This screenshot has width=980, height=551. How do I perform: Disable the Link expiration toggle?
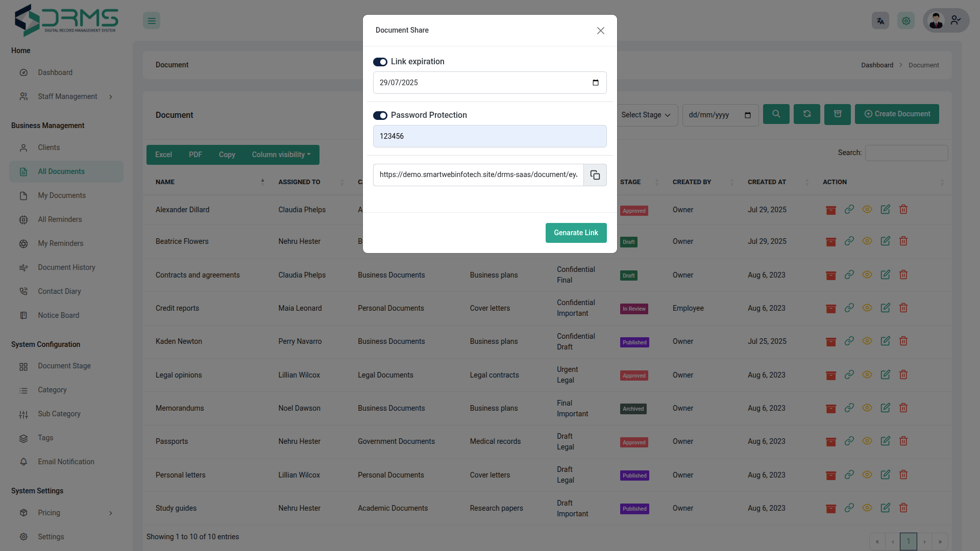click(x=380, y=62)
